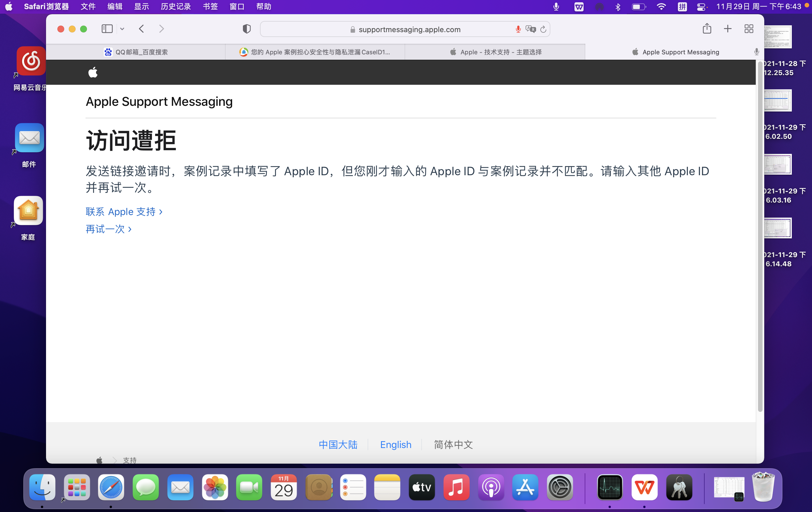Image resolution: width=812 pixels, height=512 pixels.
Task: Open the 历史记录 menu
Action: (x=176, y=7)
